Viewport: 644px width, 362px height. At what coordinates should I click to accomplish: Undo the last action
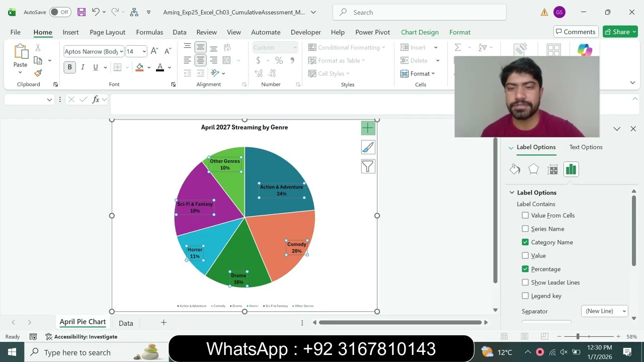[x=96, y=12]
